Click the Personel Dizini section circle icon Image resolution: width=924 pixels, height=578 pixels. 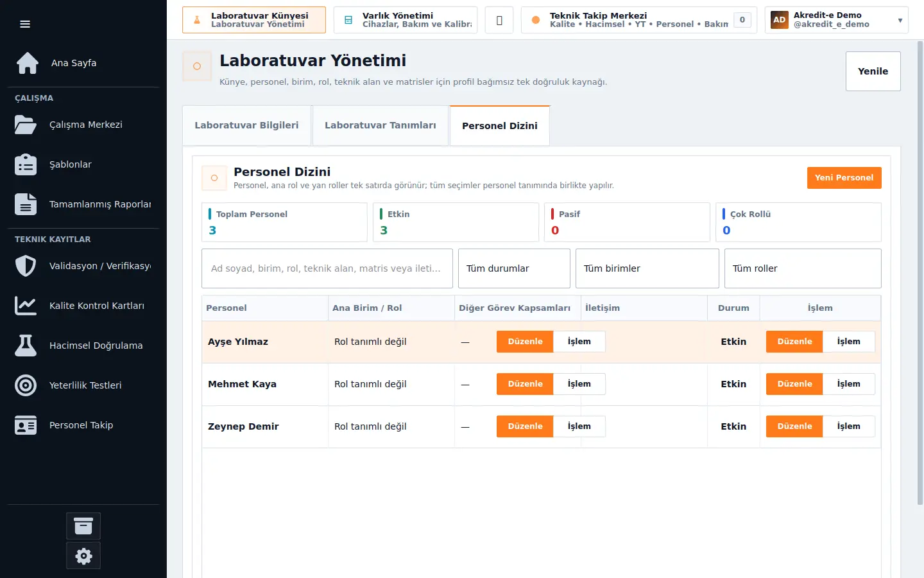pyautogui.click(x=214, y=178)
